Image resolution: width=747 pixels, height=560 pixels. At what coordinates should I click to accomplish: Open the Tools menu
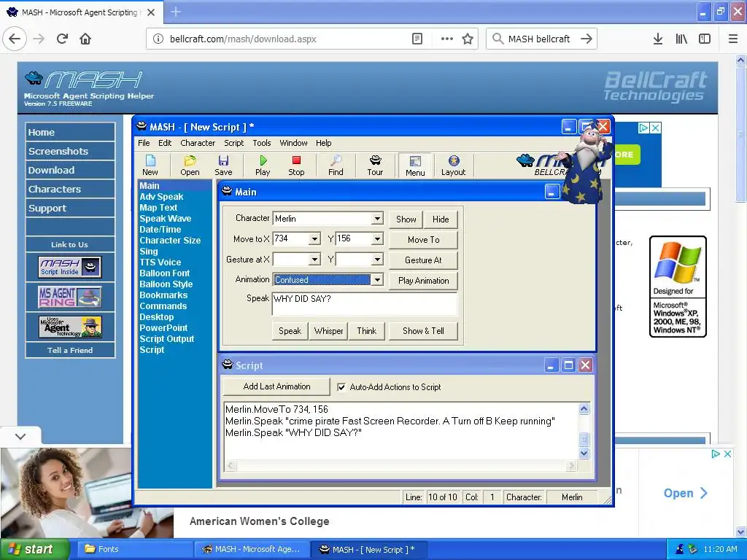[262, 143]
